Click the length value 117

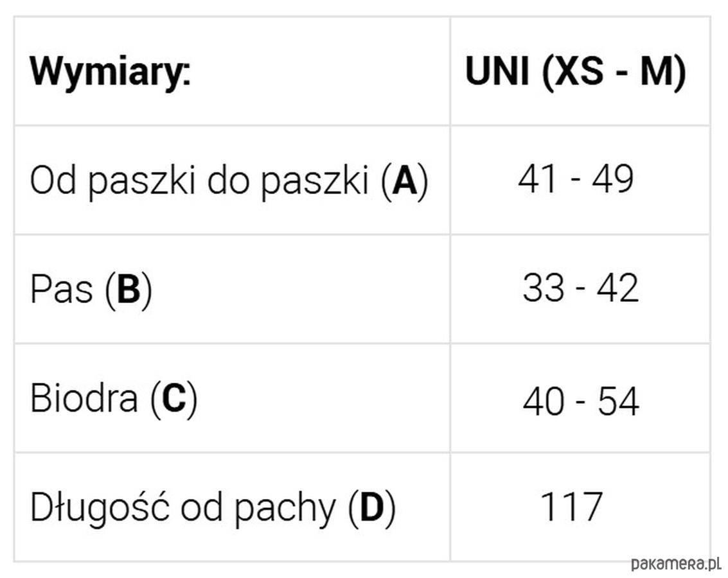pos(571,507)
